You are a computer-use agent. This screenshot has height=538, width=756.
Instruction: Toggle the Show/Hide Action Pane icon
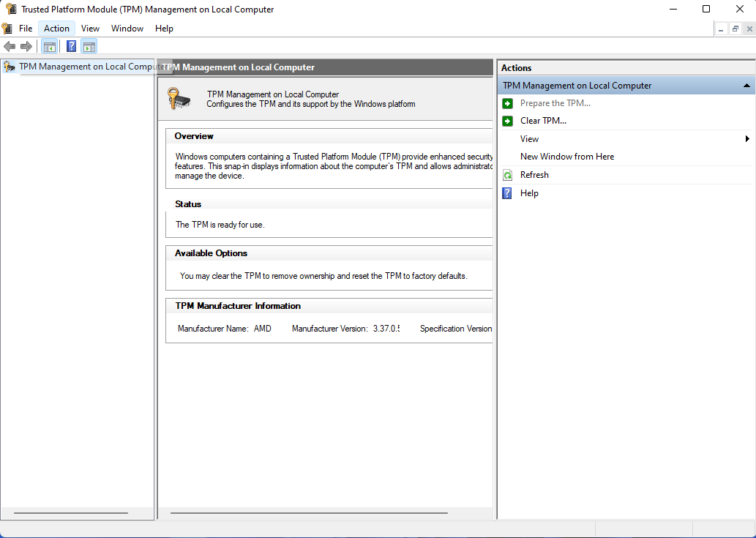point(89,46)
